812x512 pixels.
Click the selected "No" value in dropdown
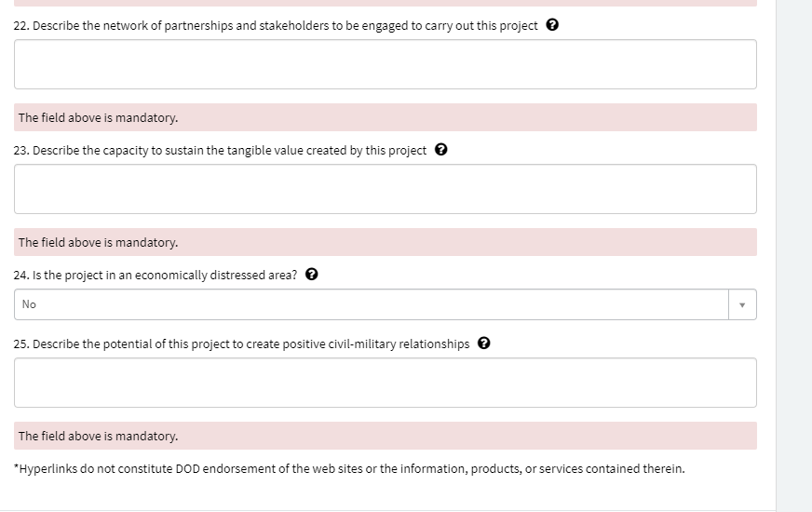pos(30,304)
